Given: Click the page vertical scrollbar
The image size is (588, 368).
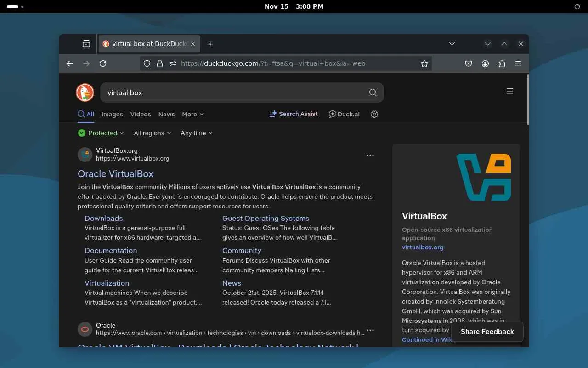Looking at the screenshot, I should coord(528,99).
